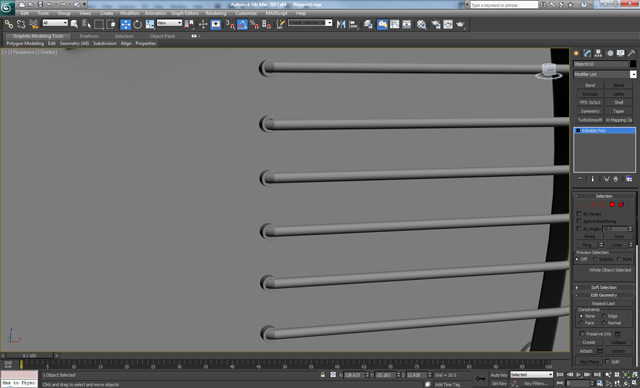Screen dimensions: 640x388
Task: Click the Save File quick access icon
Action: (x=40, y=4)
